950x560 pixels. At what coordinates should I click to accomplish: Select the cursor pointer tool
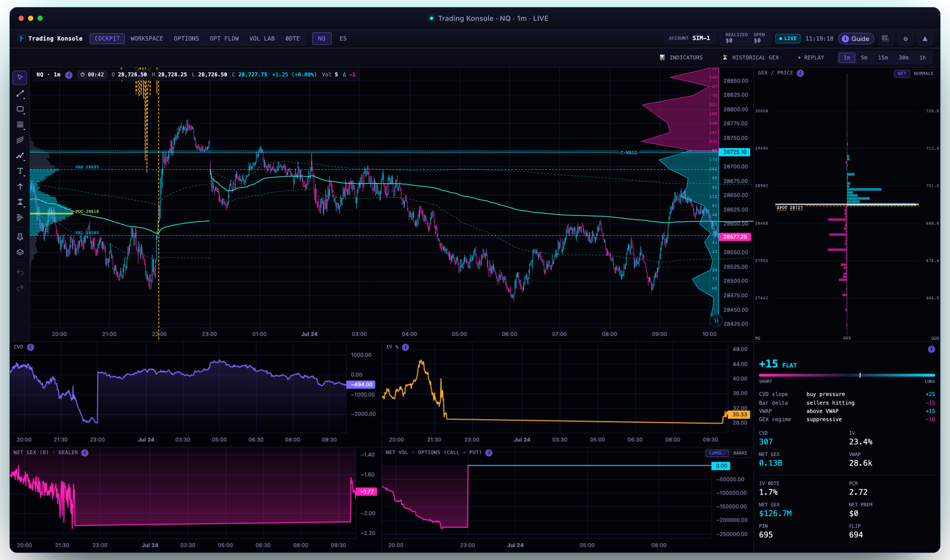tap(20, 78)
